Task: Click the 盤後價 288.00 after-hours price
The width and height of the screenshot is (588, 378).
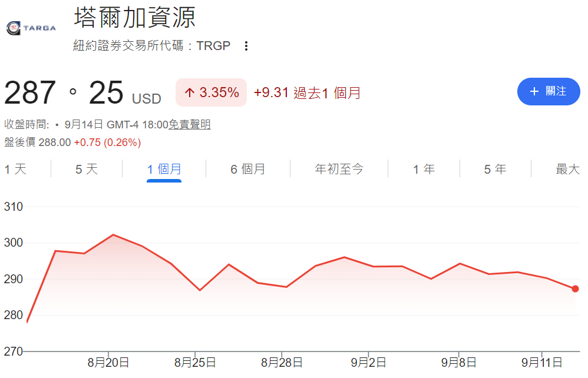Action: click(x=38, y=142)
